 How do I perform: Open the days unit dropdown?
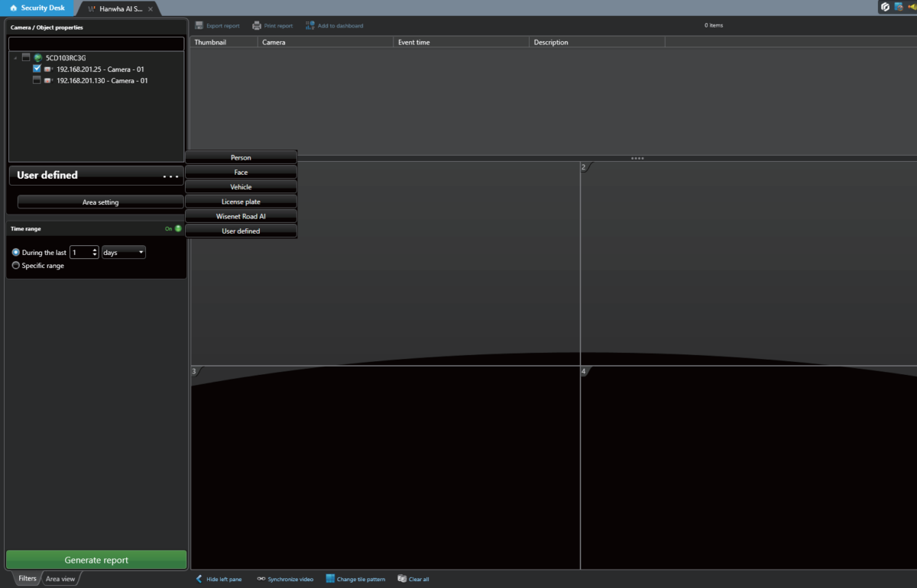tap(124, 252)
